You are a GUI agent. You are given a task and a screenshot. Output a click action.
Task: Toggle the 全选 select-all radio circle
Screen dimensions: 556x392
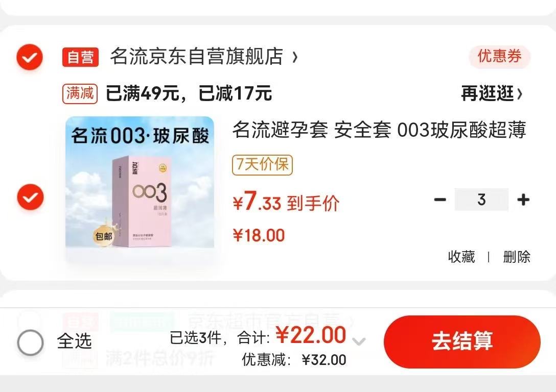point(30,342)
